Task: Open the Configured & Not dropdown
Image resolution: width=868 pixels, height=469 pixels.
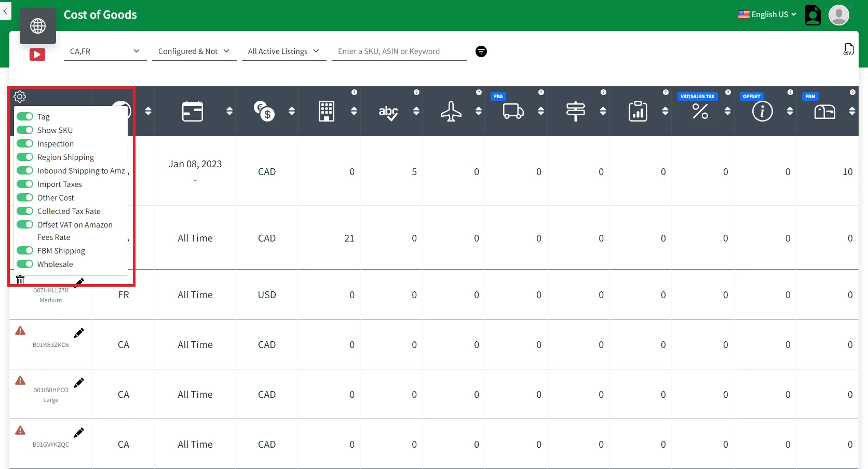Action: [194, 51]
